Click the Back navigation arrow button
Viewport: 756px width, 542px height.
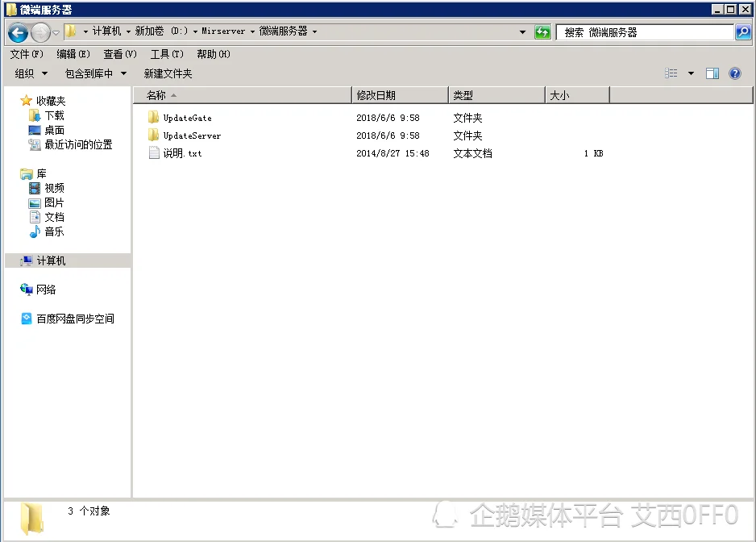tap(18, 32)
